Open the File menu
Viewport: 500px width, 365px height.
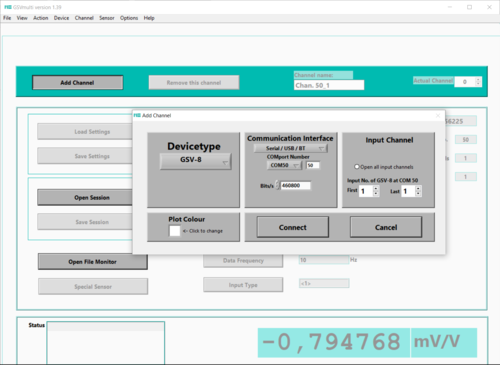7,18
